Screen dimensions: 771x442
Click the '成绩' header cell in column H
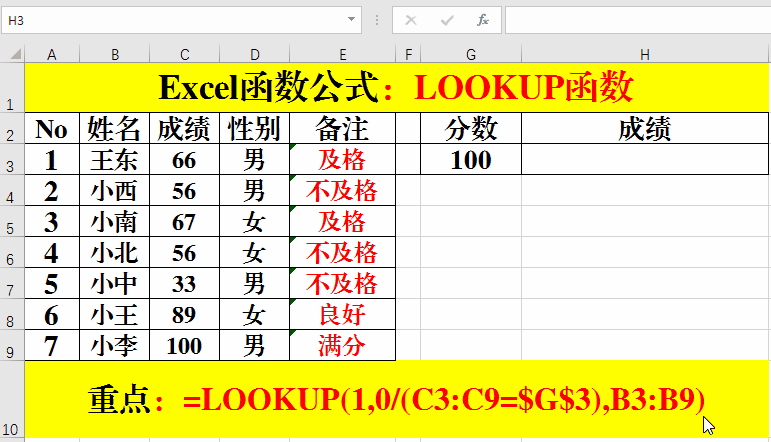tap(645, 128)
